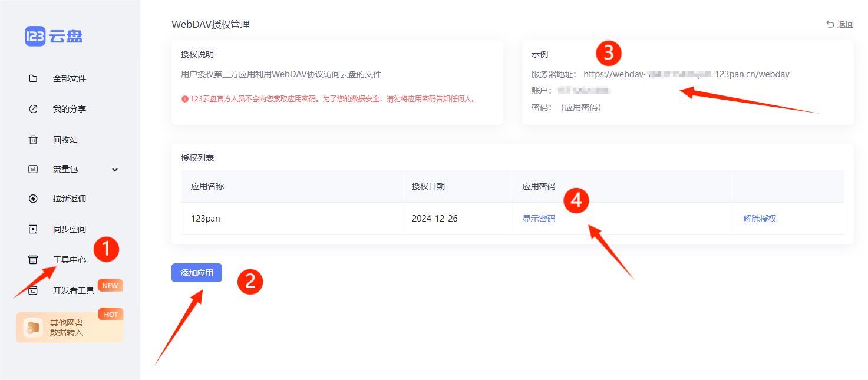Click the 其他网盘数据转入 folder icon
Viewport: 868px width, 380px height.
coord(33,328)
